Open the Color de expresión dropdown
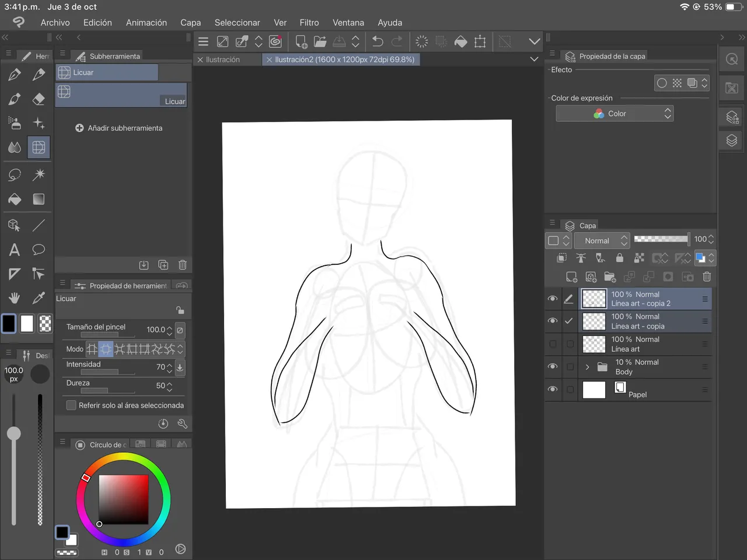The image size is (747, 560). (x=615, y=114)
